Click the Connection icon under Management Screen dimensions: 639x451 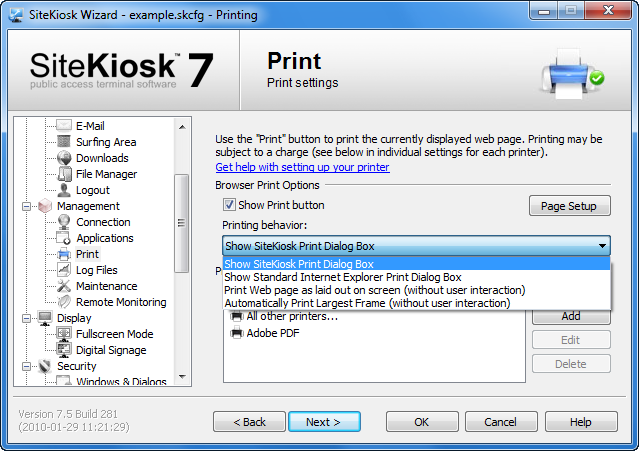tap(64, 222)
